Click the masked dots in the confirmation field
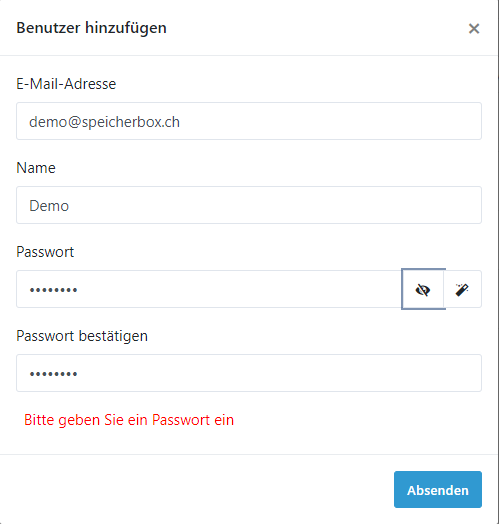 point(53,374)
